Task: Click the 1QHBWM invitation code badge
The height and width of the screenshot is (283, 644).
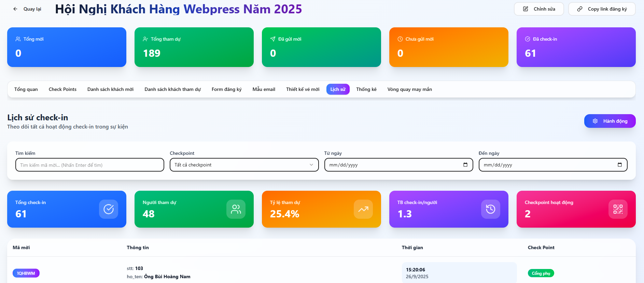Action: [26, 273]
